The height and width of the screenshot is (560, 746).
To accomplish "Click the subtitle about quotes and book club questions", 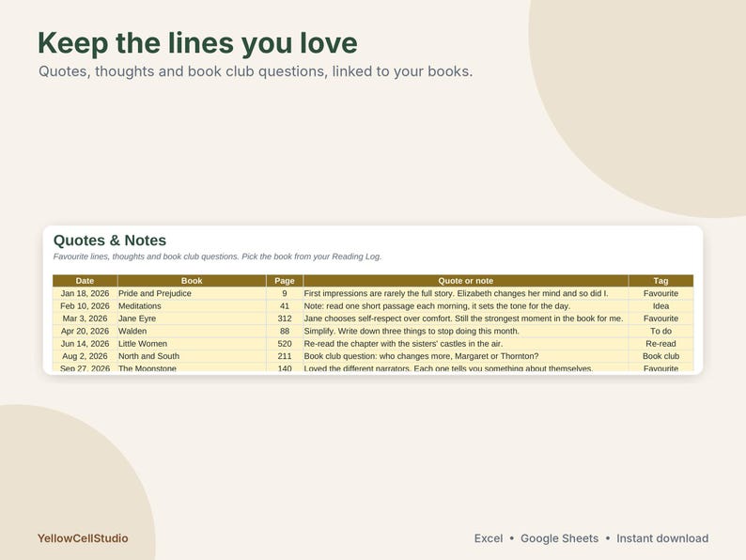I will (256, 71).
